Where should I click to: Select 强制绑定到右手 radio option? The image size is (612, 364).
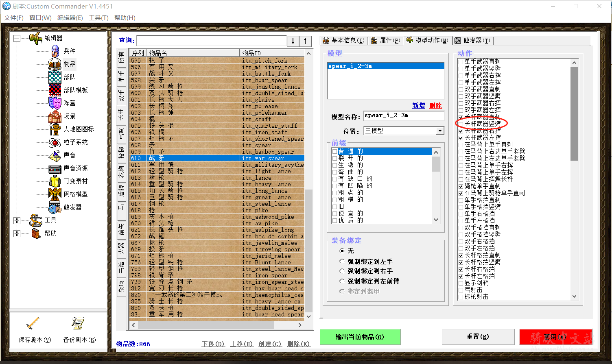pos(342,271)
